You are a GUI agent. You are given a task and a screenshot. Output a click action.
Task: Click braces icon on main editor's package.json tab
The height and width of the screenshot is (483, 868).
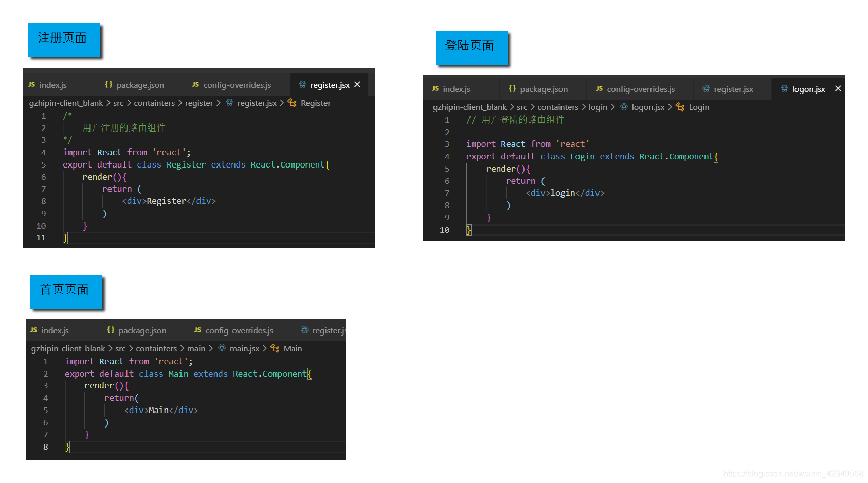point(111,330)
